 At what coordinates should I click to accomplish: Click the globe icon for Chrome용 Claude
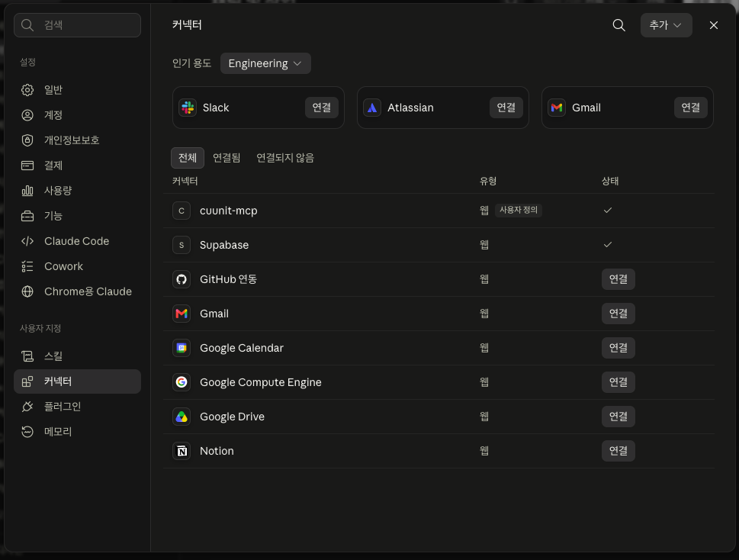[x=27, y=291]
